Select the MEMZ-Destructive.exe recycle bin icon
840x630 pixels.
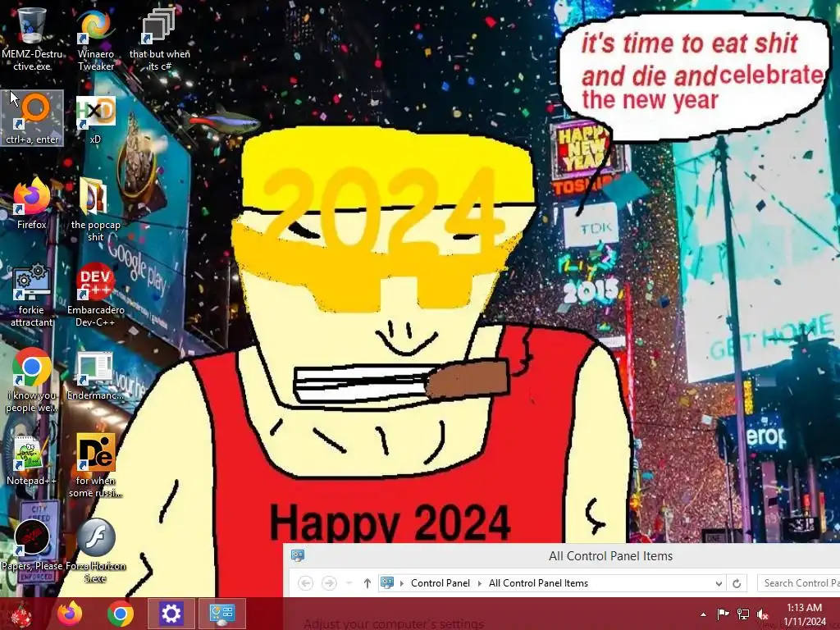coord(32,39)
